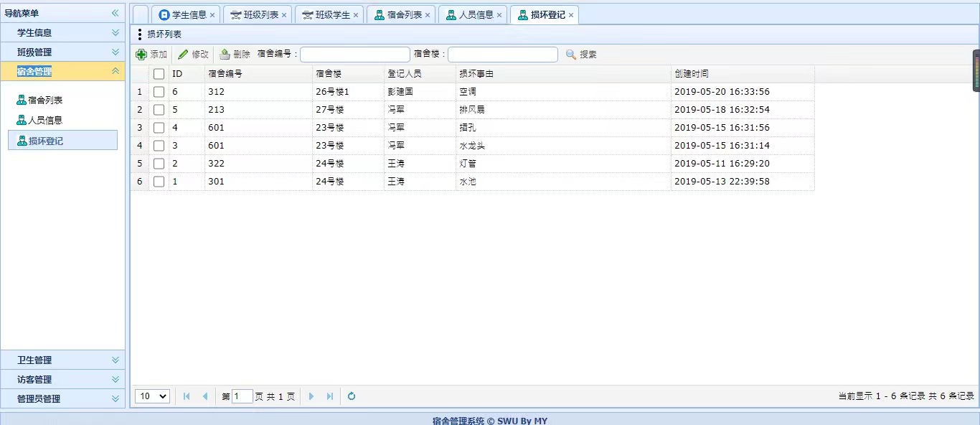This screenshot has height=425, width=980.
Task: Check the row with 空调 damage
Action: point(159,92)
